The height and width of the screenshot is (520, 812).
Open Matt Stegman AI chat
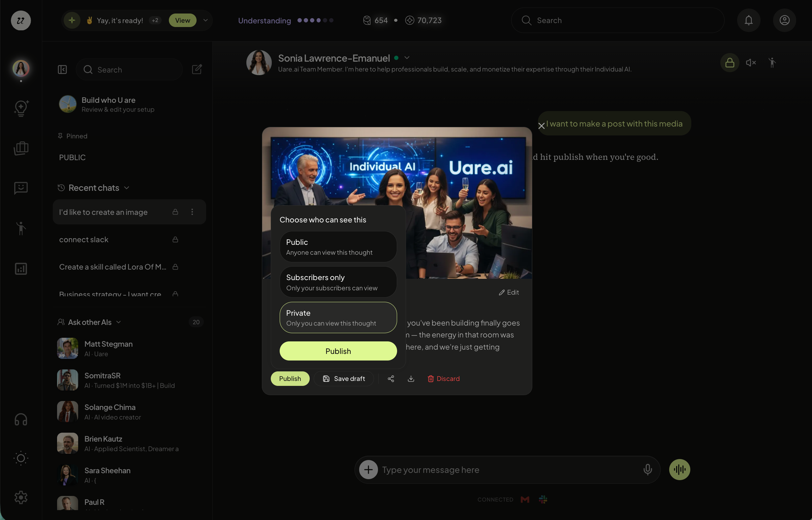point(129,348)
